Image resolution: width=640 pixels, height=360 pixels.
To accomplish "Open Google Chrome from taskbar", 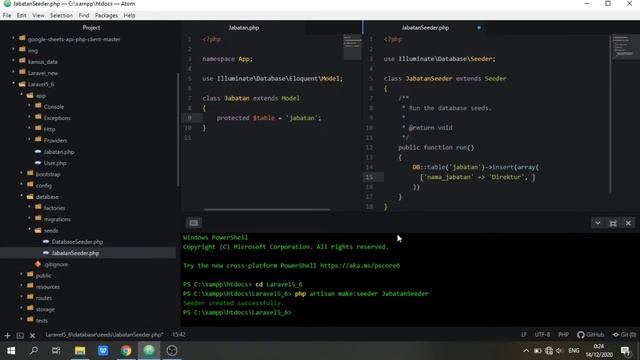I will pos(126,351).
